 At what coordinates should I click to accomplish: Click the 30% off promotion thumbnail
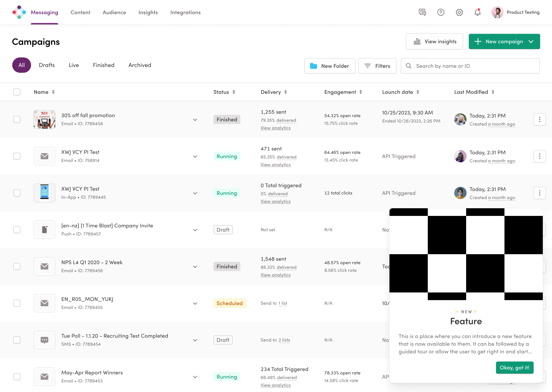(x=44, y=119)
